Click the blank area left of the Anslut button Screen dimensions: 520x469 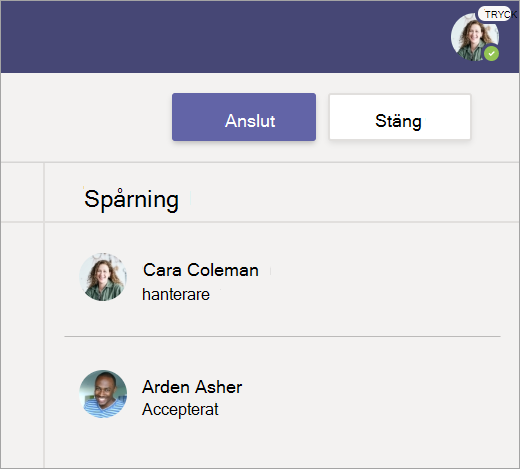click(87, 117)
